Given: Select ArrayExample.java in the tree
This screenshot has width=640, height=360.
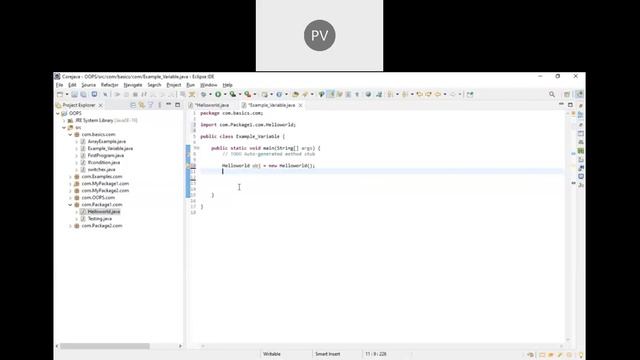Looking at the screenshot, I should [107, 141].
